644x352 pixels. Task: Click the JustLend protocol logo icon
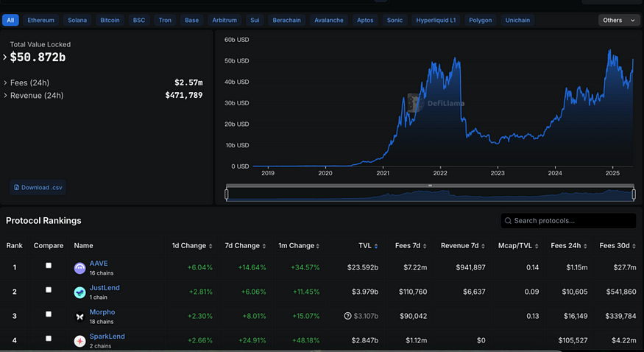click(79, 292)
